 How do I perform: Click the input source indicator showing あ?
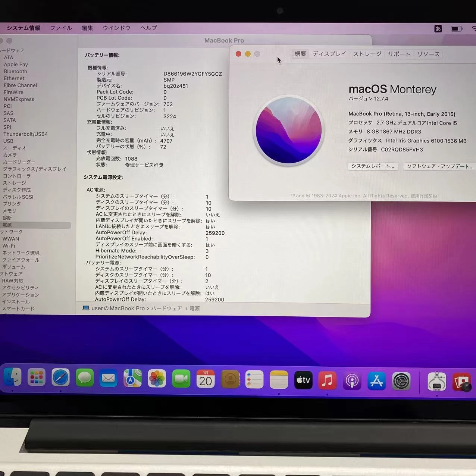(438, 29)
